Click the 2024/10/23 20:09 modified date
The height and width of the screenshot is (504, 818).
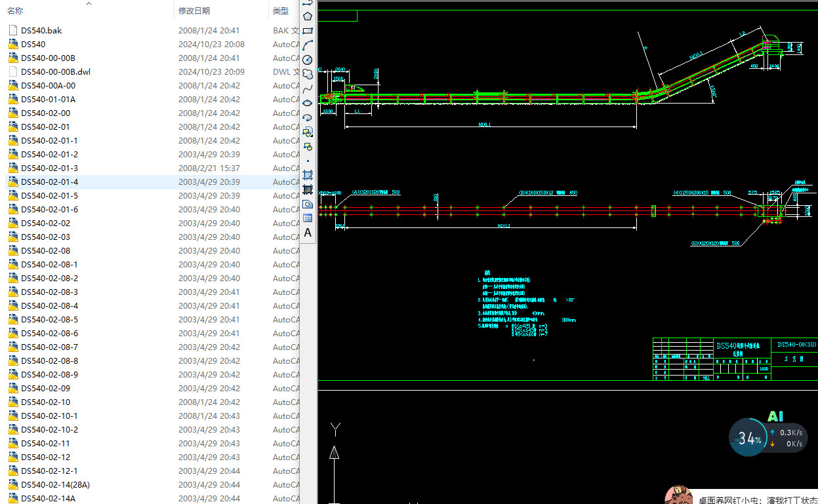point(211,71)
